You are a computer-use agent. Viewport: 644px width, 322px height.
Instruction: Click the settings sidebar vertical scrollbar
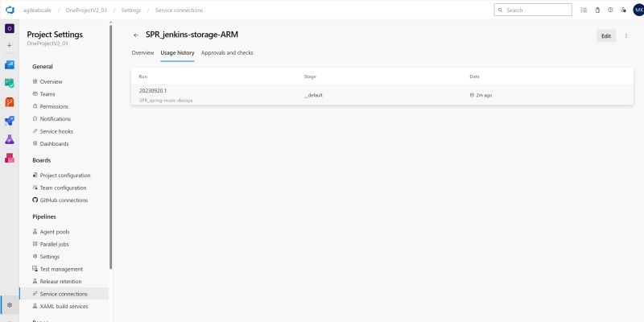point(110,147)
